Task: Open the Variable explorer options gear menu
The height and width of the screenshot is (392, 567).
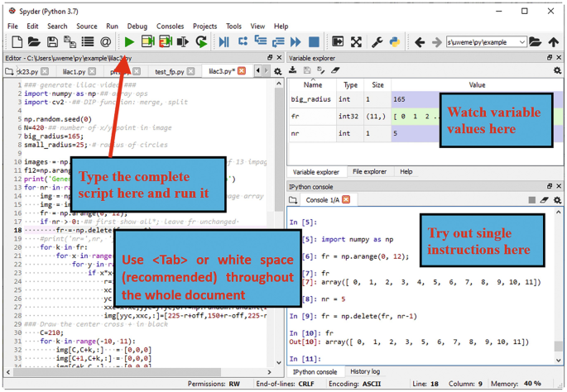Action: (x=557, y=71)
